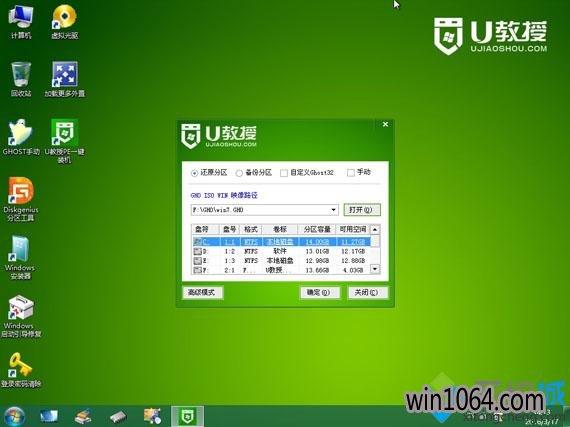The width and height of the screenshot is (570, 427).
Task: Click the 可用空间 column header
Action: coord(353,229)
